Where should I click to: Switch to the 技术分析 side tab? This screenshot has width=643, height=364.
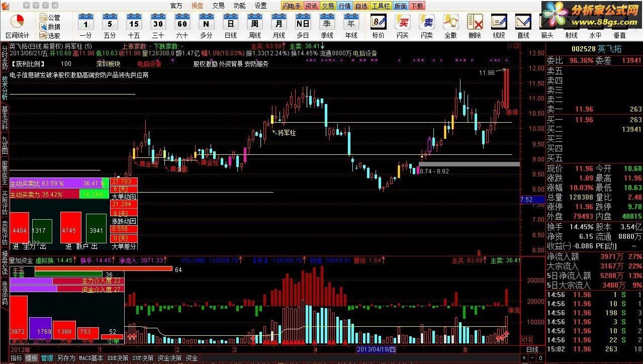click(5, 88)
